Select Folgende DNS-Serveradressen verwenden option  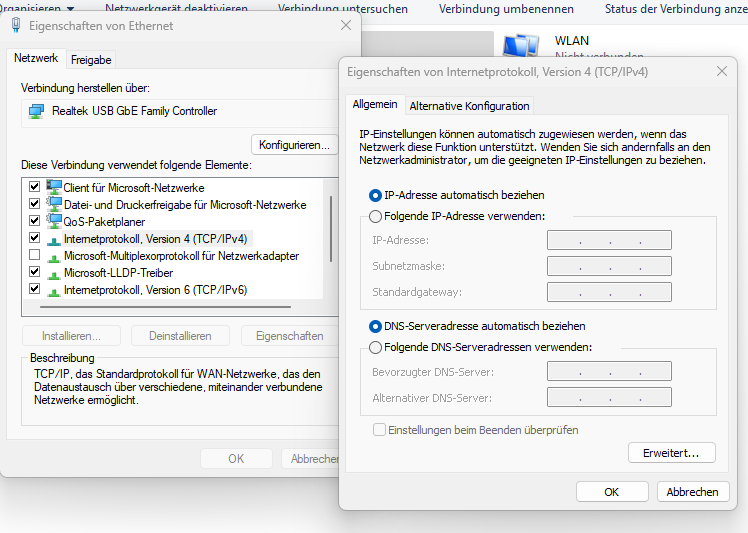click(375, 347)
